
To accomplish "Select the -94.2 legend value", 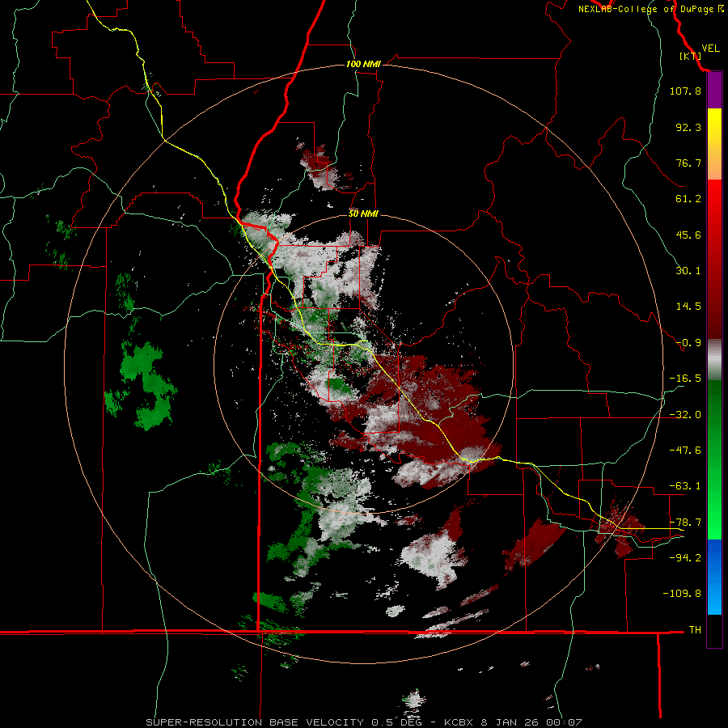I will coord(685,557).
